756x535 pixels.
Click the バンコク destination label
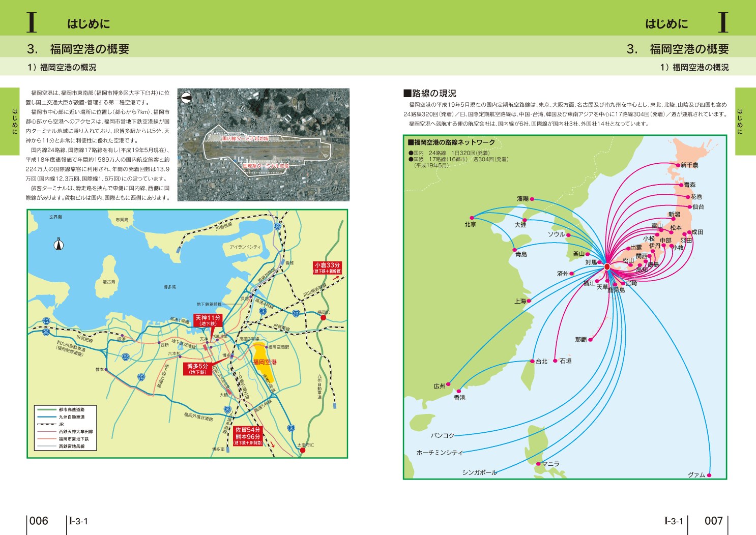(x=443, y=436)
